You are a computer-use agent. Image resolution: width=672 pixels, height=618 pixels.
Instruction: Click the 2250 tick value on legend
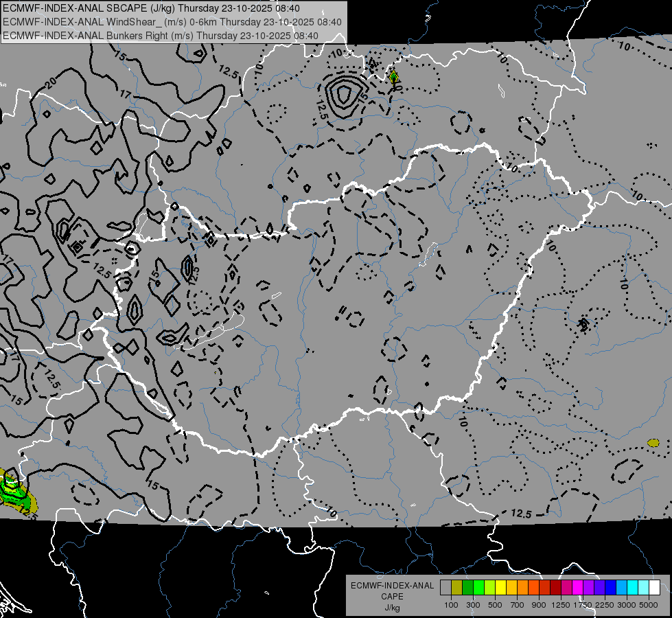coord(605,605)
